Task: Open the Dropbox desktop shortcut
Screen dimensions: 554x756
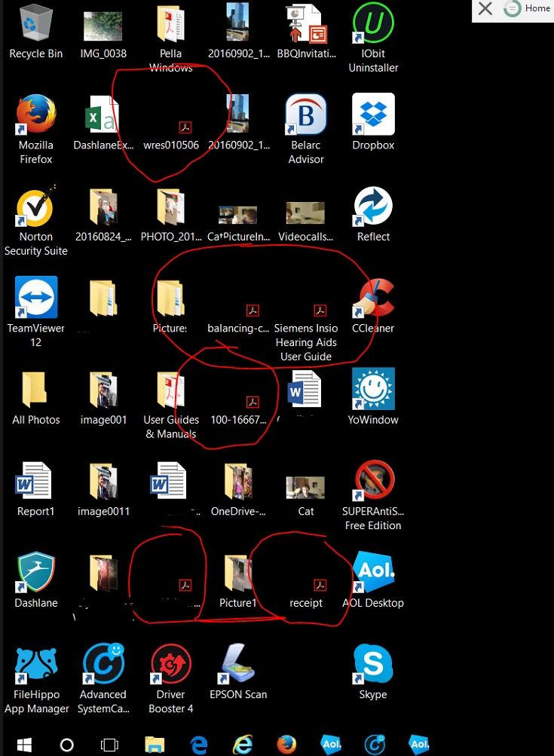Action: tap(373, 115)
